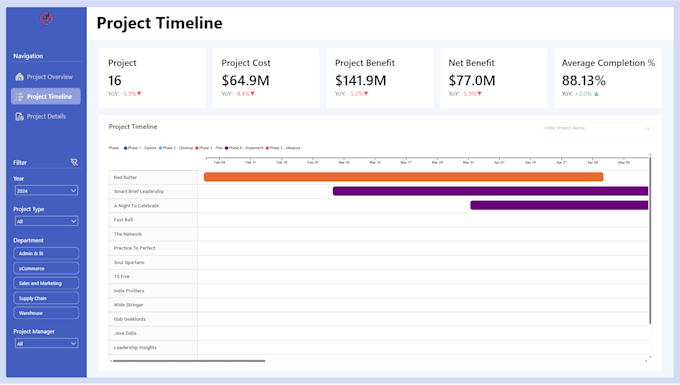
Task: Select the Red Butter project row
Action: point(153,177)
